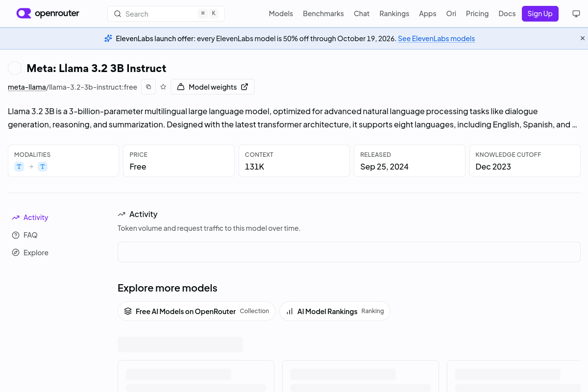Image resolution: width=588 pixels, height=392 pixels.
Task: Open the Apps nav item
Action: [x=427, y=14]
